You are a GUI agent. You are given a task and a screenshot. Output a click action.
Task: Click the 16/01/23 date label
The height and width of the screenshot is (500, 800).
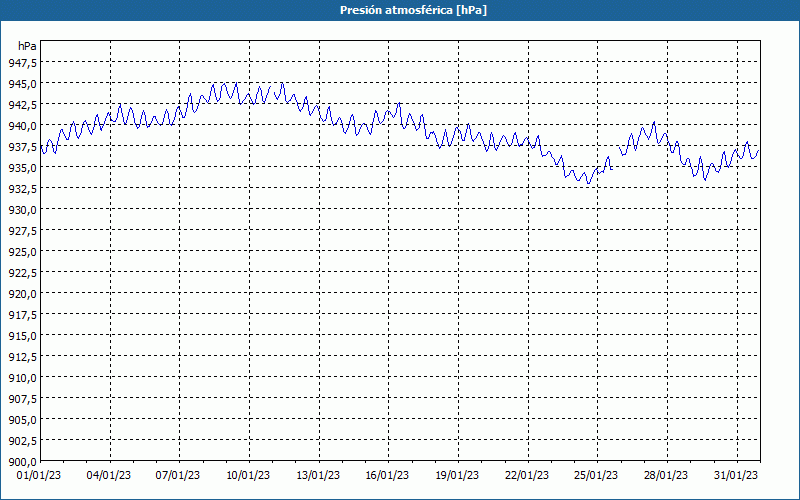point(387,475)
